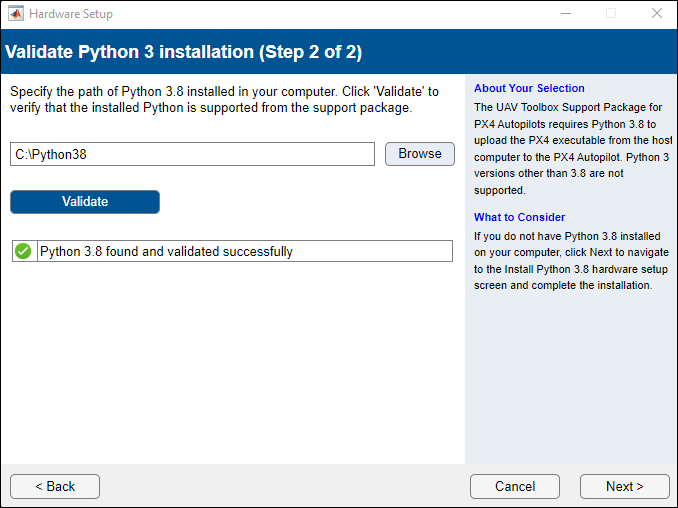The height and width of the screenshot is (508, 678).
Task: Click the UAV Toolbox Support Package description paragraph
Action: 571,148
